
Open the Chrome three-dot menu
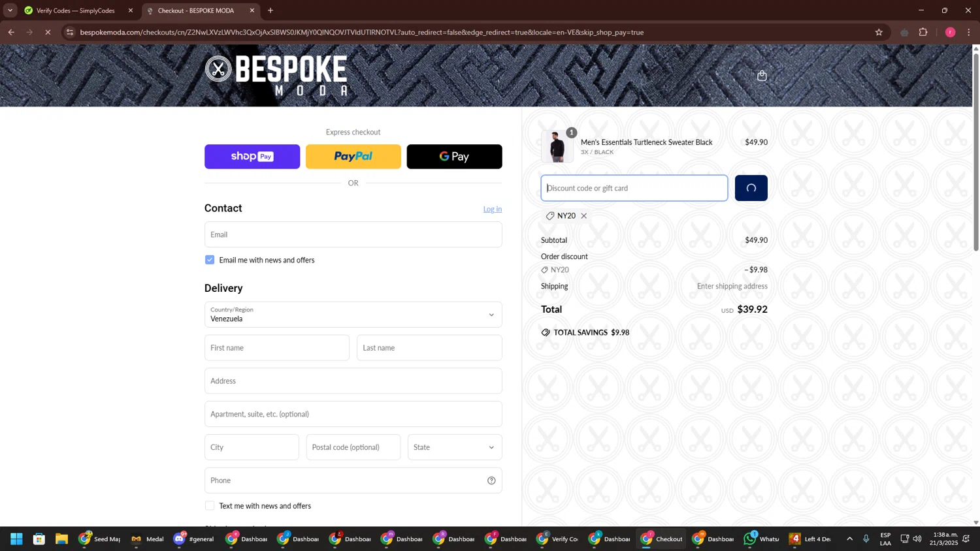(x=969, y=32)
